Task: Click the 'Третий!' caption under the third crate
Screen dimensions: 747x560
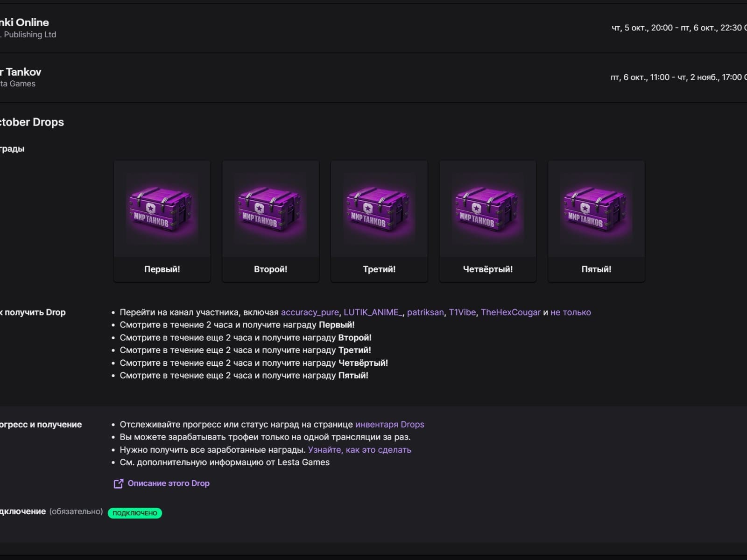Action: 379,269
